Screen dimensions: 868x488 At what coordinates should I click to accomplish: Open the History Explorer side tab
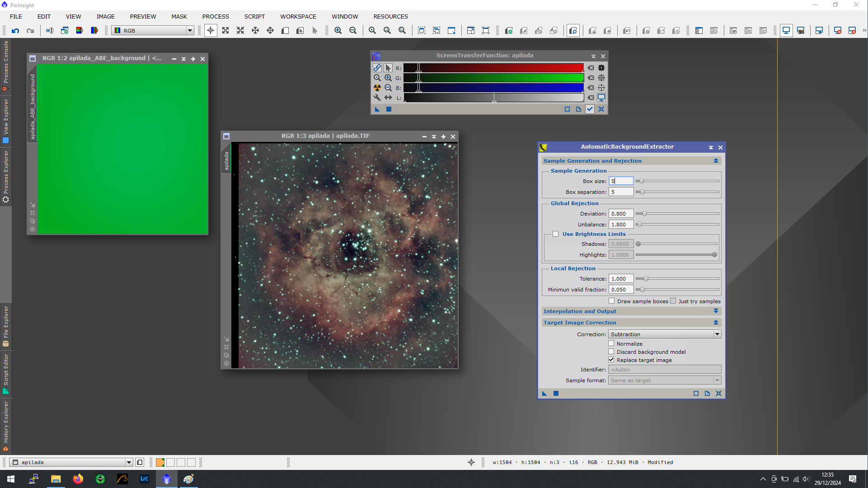coord(6,426)
